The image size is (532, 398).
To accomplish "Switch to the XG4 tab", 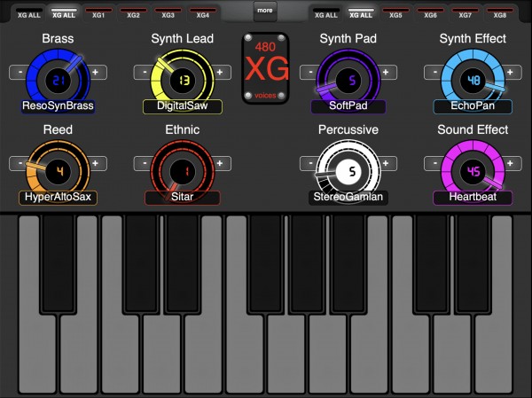I will (x=202, y=13).
